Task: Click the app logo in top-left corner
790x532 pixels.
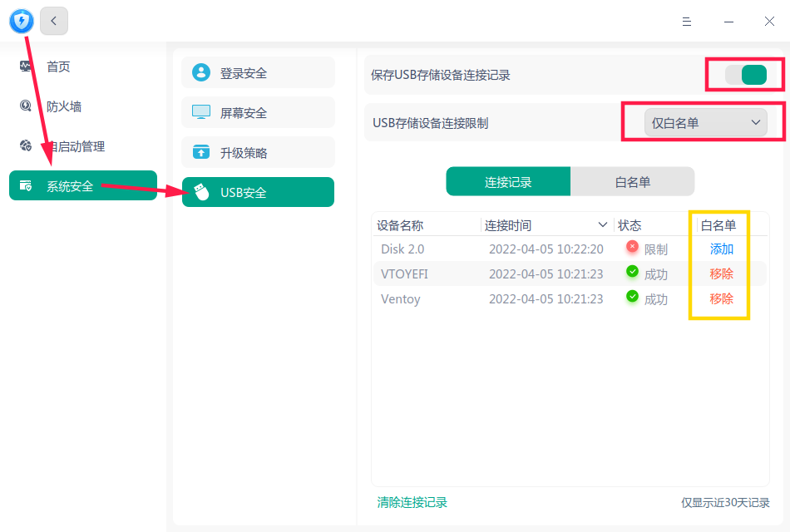Action: coord(21,21)
